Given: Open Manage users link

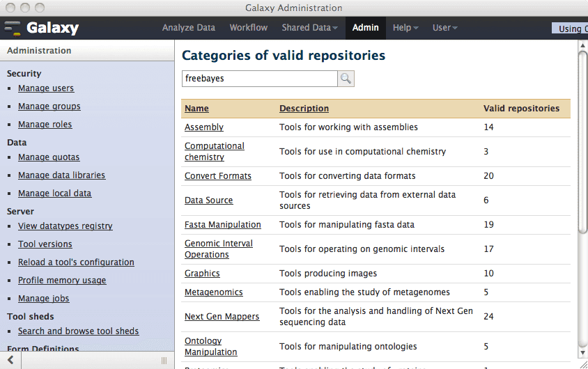Looking at the screenshot, I should point(46,88).
